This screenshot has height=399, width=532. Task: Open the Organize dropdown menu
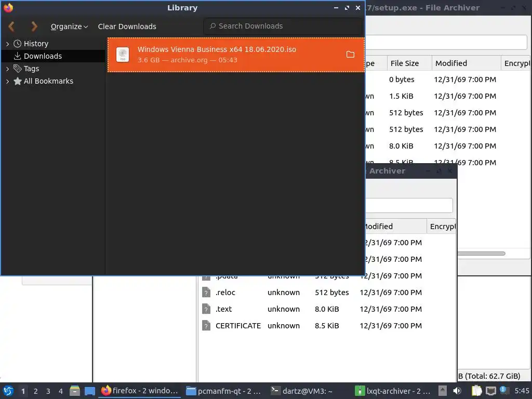pos(69,26)
